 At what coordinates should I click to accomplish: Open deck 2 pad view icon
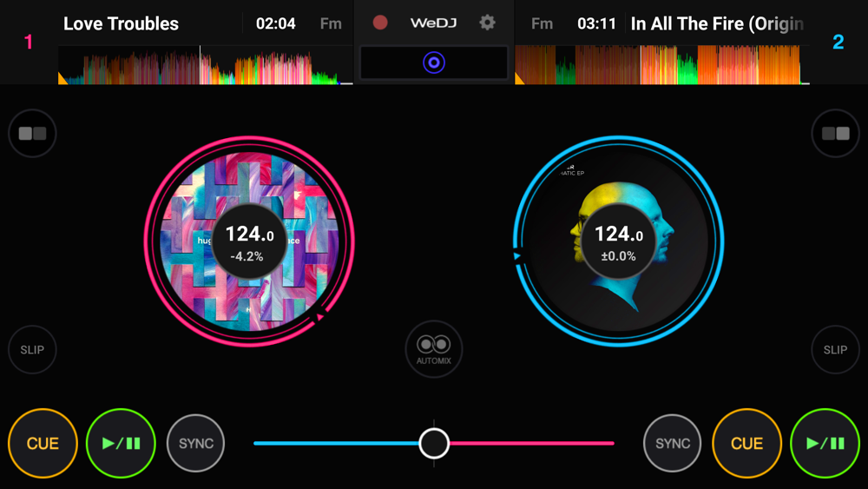pos(835,134)
